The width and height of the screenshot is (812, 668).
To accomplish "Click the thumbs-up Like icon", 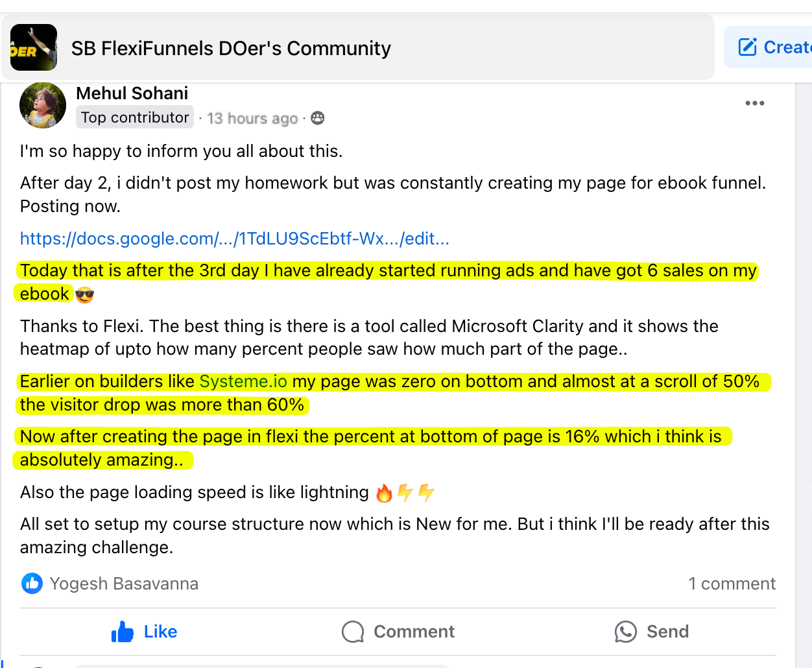I will coord(122,632).
